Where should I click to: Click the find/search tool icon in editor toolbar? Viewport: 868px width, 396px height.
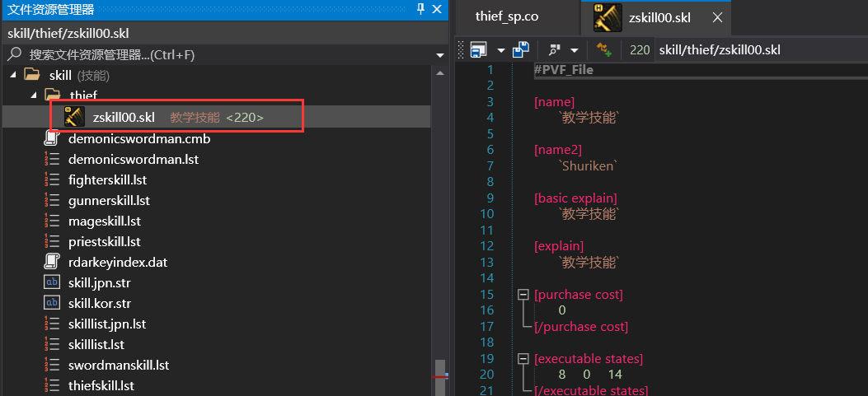(554, 49)
